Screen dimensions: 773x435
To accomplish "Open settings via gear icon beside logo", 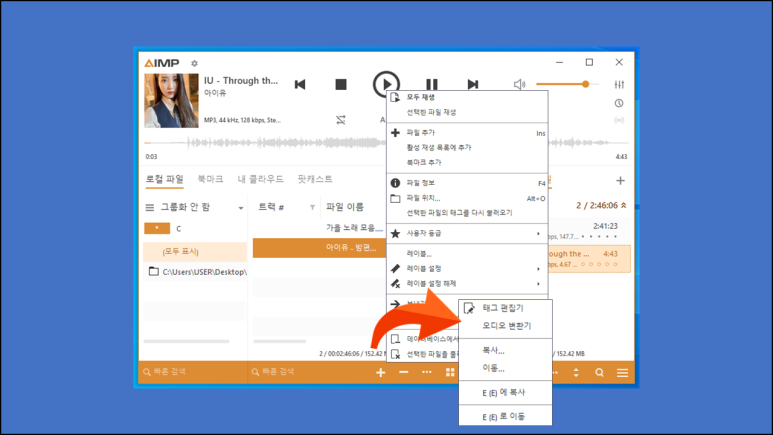I will (194, 63).
